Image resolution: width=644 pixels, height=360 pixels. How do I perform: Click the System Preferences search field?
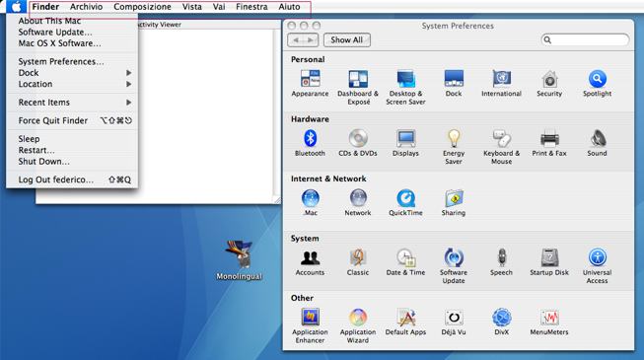pyautogui.click(x=585, y=39)
